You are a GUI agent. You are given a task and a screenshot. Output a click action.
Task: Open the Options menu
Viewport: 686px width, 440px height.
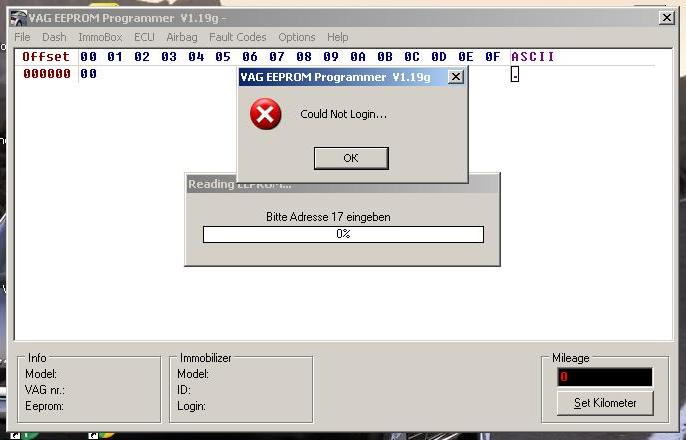297,37
